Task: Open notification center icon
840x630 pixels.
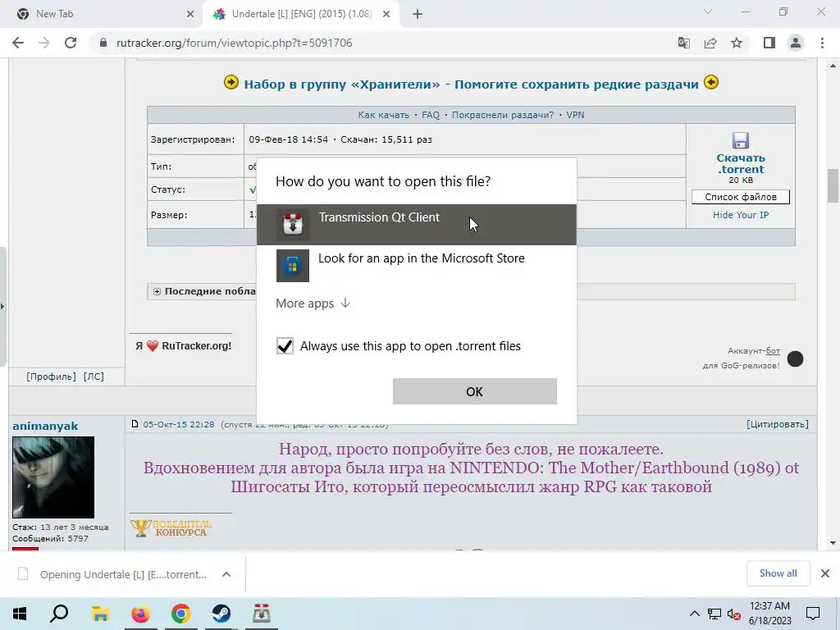Action: pos(813,614)
